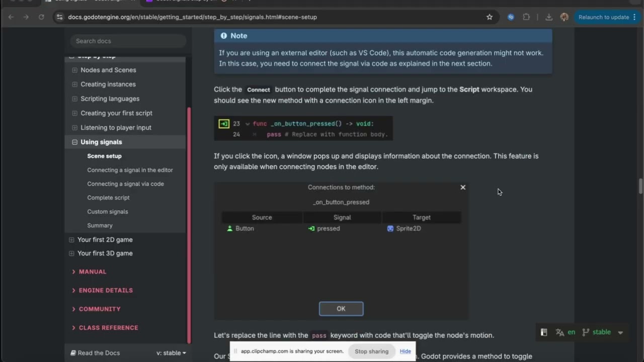Click the code fold arrow at line 23
Image resolution: width=644 pixels, height=362 pixels.
pyautogui.click(x=247, y=124)
